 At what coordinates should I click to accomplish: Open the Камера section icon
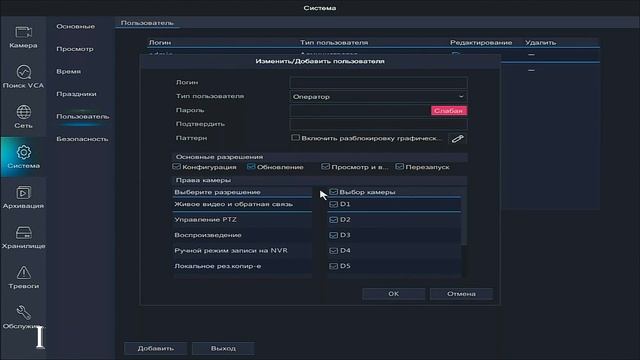[x=23, y=32]
